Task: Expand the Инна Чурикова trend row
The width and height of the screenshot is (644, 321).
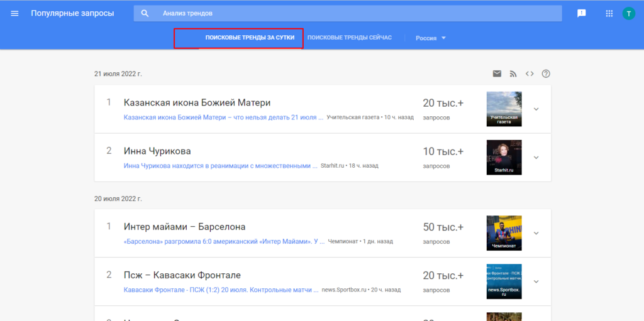Action: [x=536, y=157]
